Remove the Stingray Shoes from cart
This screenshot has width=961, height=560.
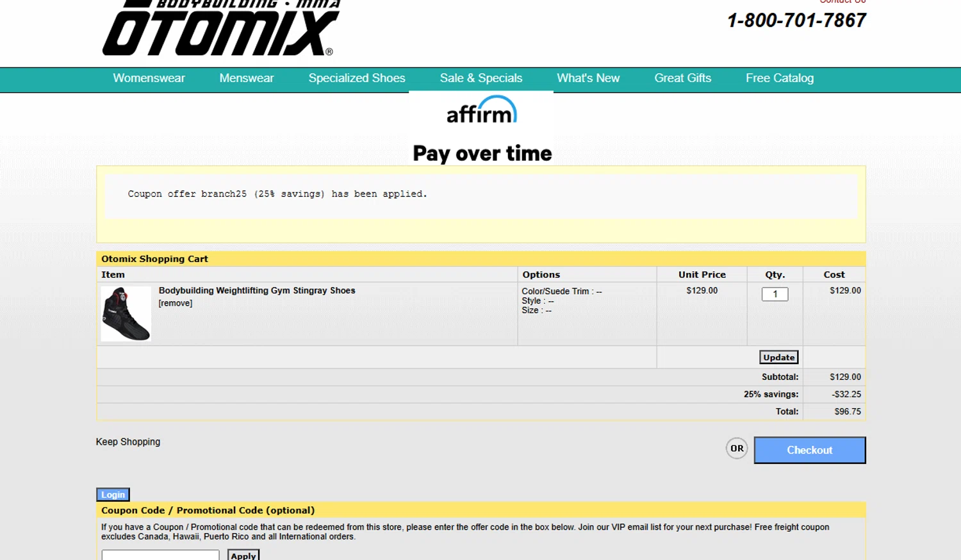coord(176,303)
